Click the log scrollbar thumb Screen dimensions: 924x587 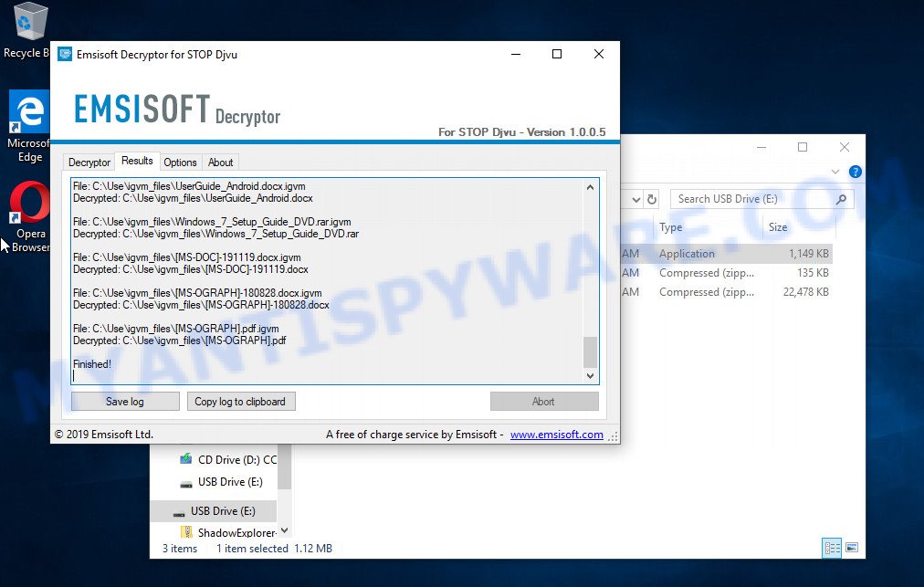point(590,351)
